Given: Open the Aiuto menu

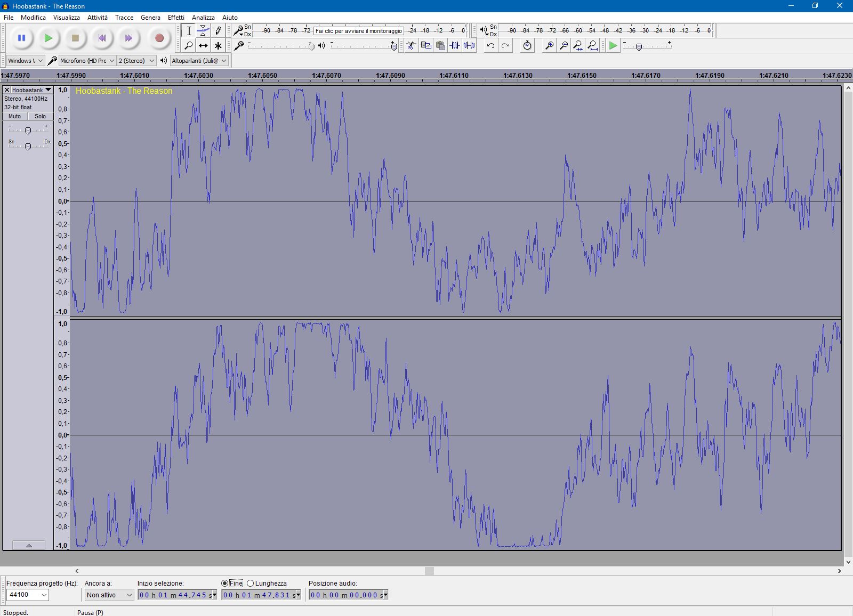Looking at the screenshot, I should pos(230,18).
